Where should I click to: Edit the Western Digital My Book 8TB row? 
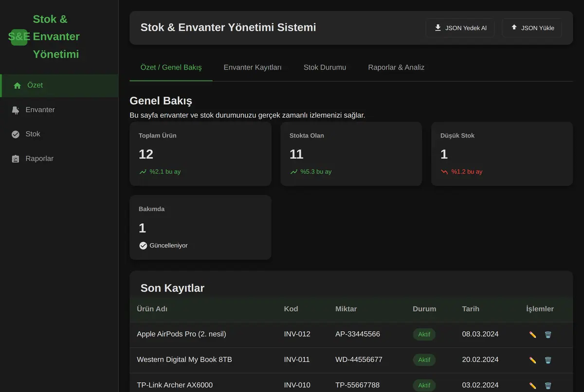coord(532,360)
